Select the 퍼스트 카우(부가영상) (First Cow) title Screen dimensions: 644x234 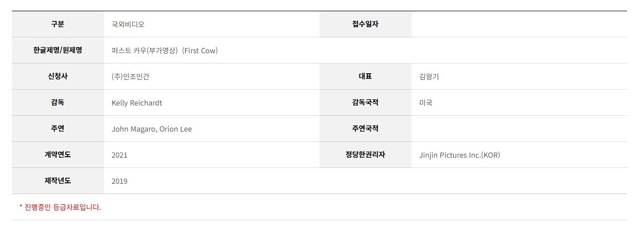165,51
